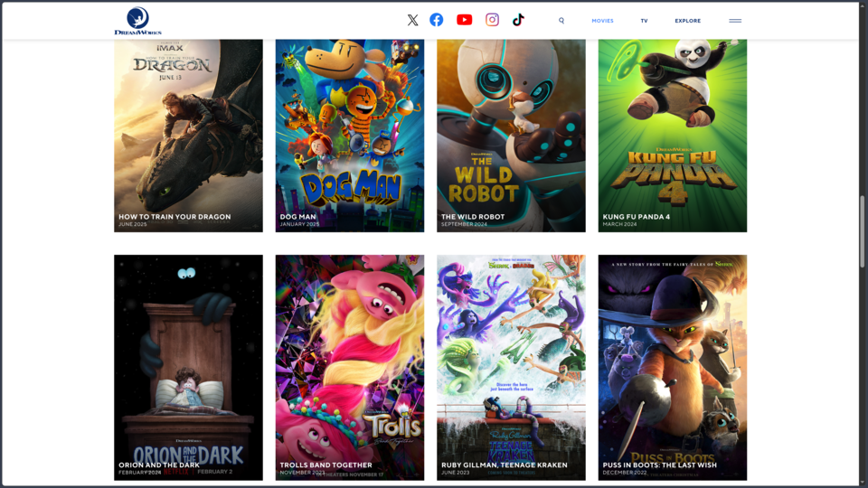This screenshot has height=488, width=868.
Task: Click the page vertical scrollbar thumb
Action: tap(862, 232)
